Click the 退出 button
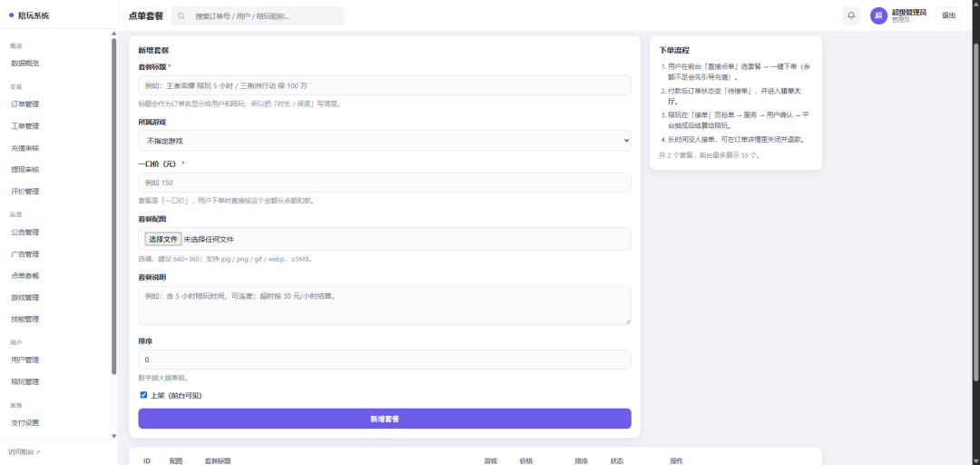 pyautogui.click(x=949, y=15)
